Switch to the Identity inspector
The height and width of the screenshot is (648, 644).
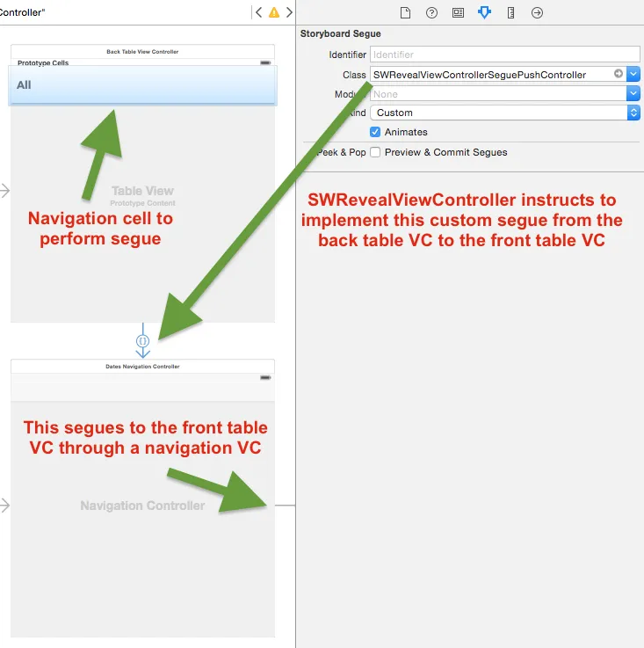[x=458, y=13]
